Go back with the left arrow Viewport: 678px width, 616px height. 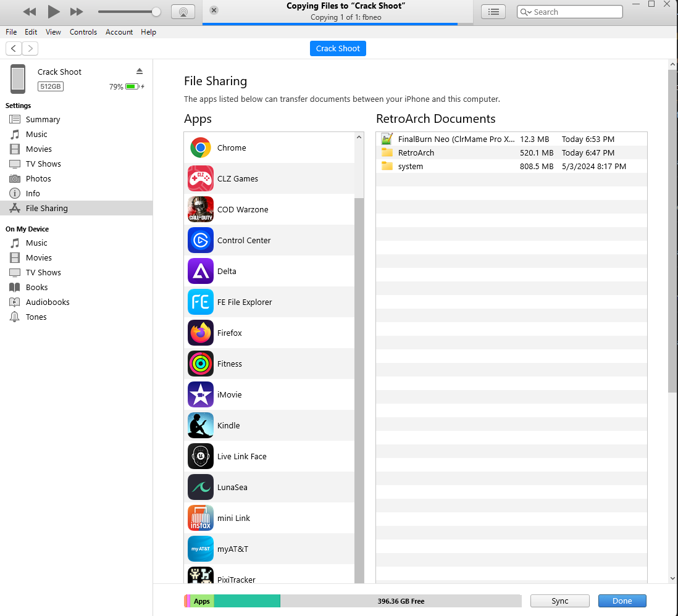[x=14, y=48]
